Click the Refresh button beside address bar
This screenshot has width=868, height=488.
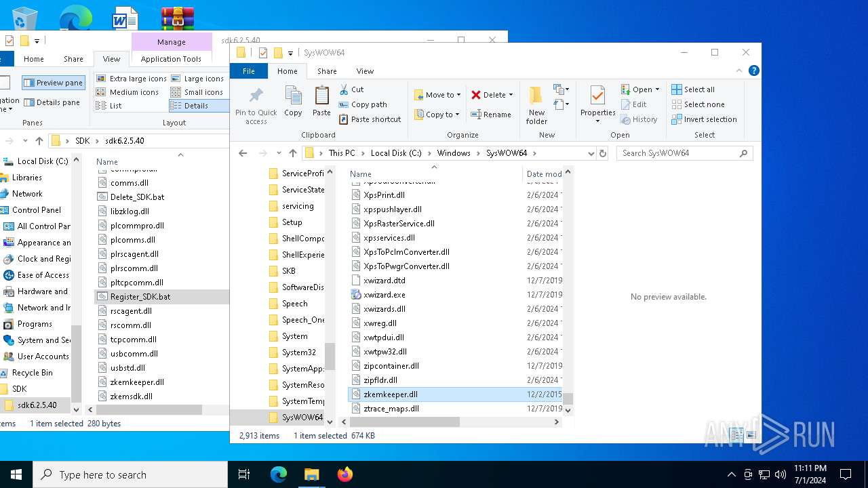[x=602, y=153]
